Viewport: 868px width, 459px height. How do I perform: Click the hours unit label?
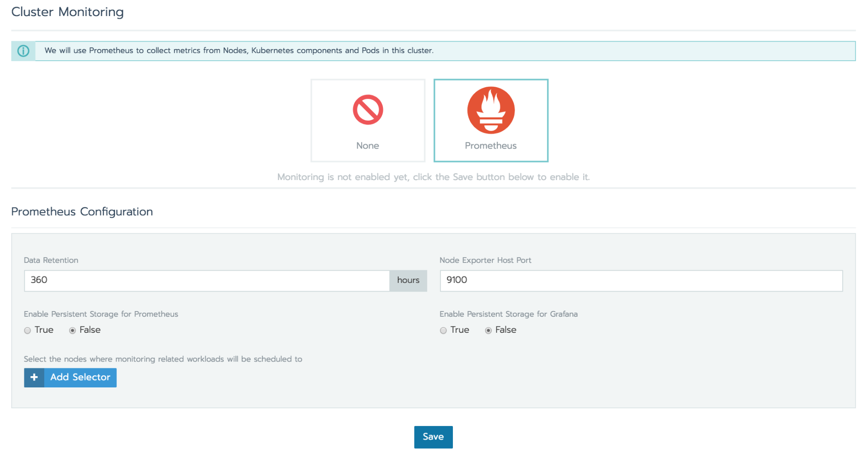point(408,280)
